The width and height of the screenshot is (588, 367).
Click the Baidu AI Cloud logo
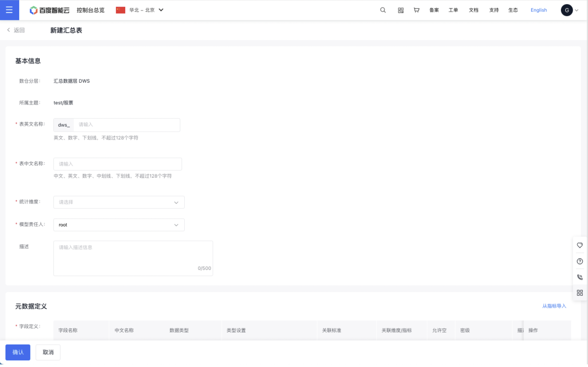49,10
